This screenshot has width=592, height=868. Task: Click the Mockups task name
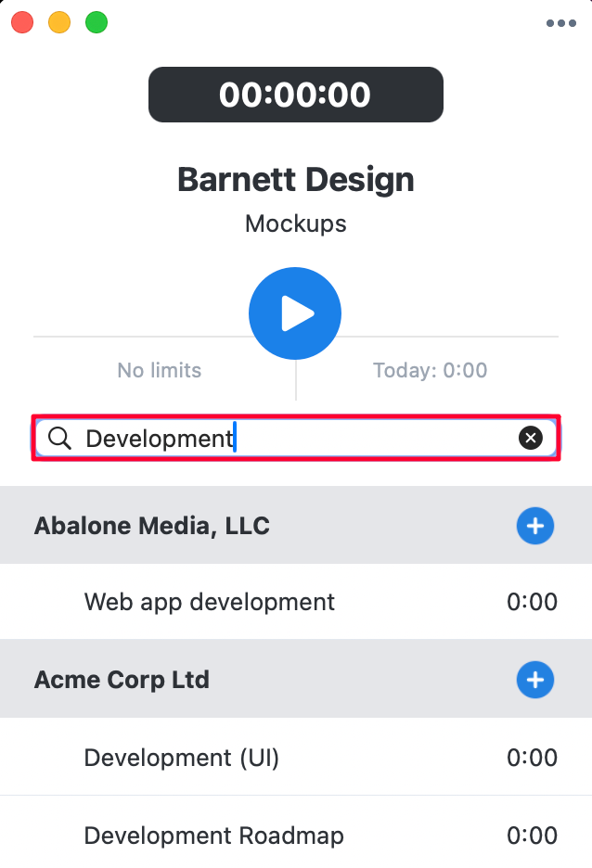click(296, 223)
